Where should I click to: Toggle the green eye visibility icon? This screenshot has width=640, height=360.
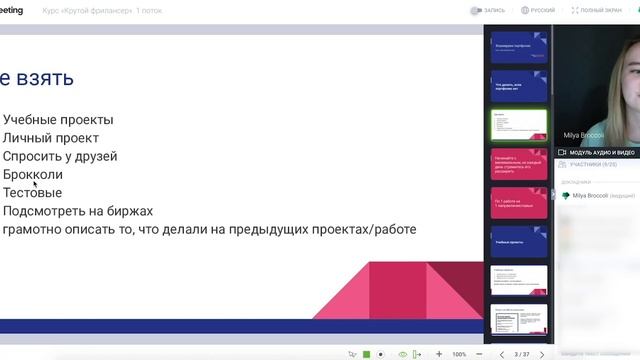click(x=403, y=354)
